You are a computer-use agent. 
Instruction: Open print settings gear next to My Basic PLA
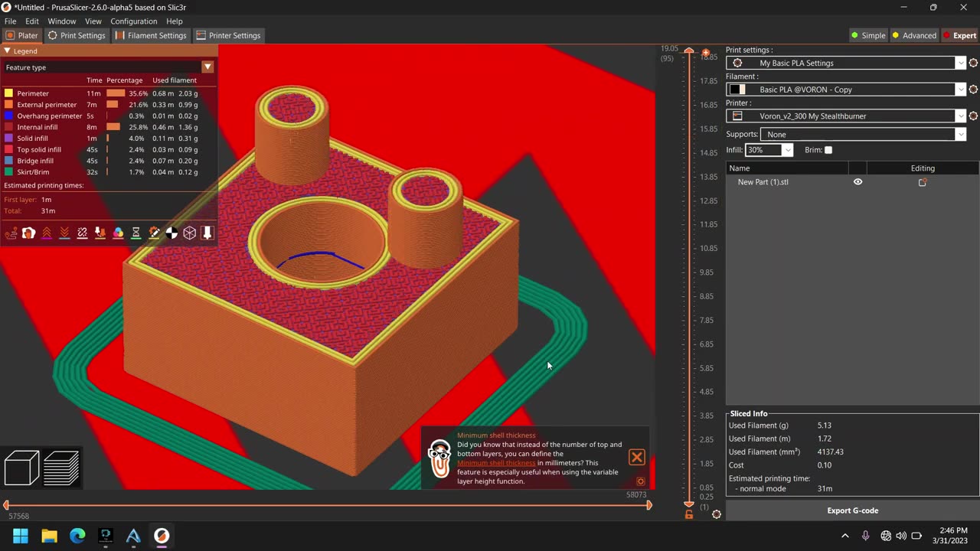coord(973,64)
